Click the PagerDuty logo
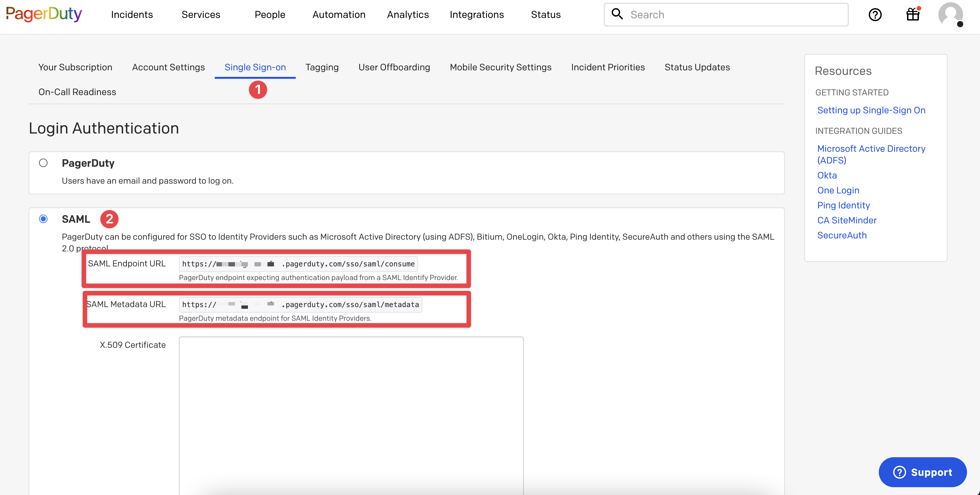 pos(44,14)
